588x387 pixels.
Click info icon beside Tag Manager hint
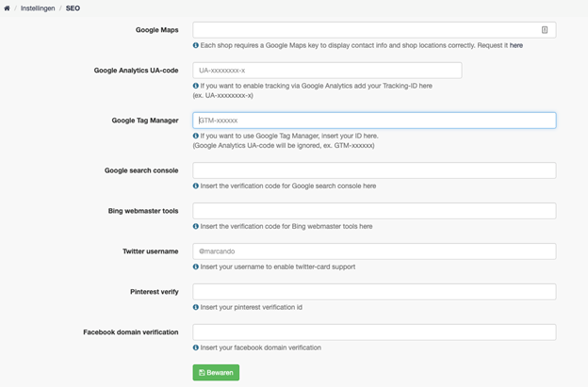point(196,136)
